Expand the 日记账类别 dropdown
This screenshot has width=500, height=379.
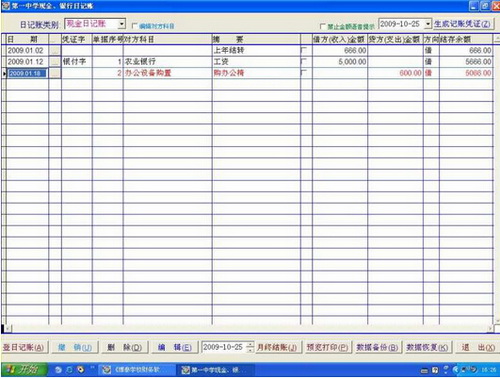(x=122, y=24)
